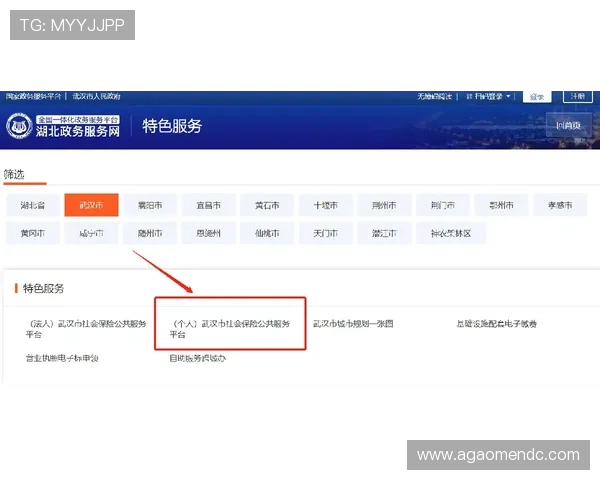Choose 仙桃市 in the city filter
Image resolution: width=600 pixels, height=480 pixels.
tap(267, 233)
